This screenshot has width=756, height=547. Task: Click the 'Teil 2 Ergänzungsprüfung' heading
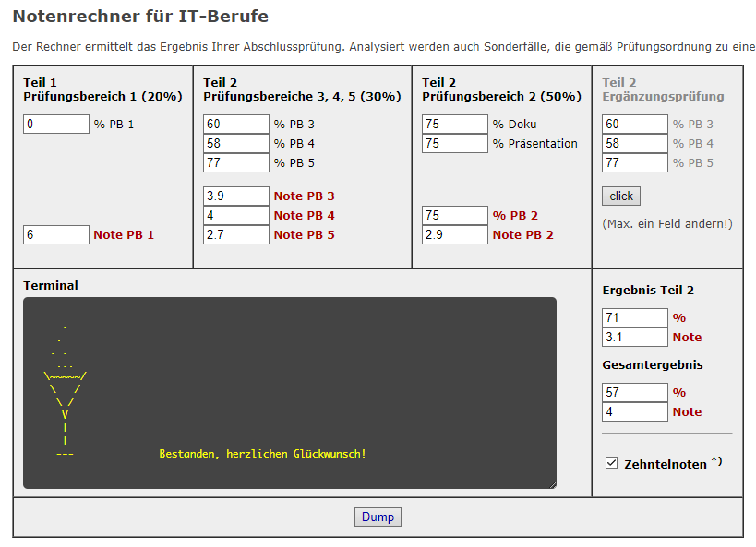[x=663, y=89]
